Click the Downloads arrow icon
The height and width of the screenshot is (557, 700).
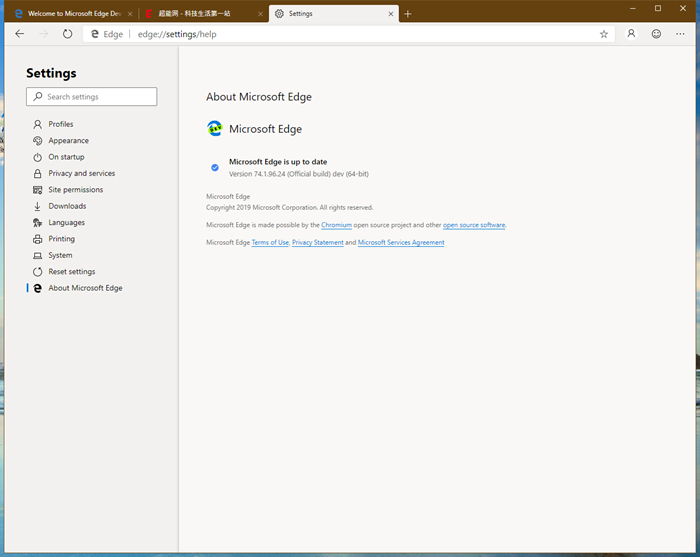pos(38,206)
